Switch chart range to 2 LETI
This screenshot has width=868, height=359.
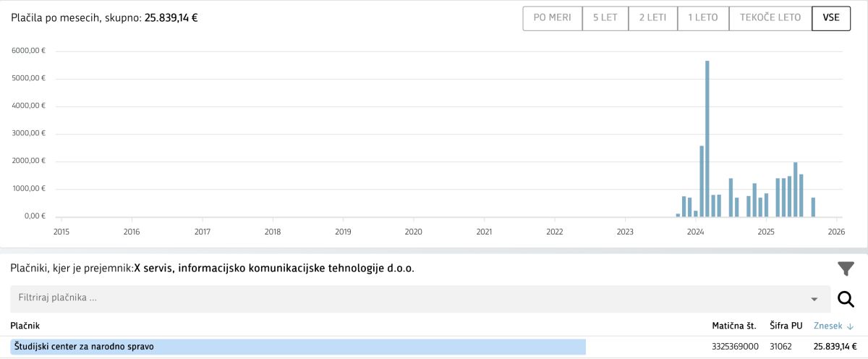653,18
